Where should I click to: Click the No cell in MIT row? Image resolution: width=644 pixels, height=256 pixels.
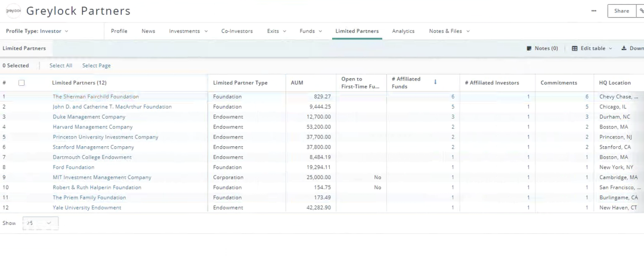377,177
